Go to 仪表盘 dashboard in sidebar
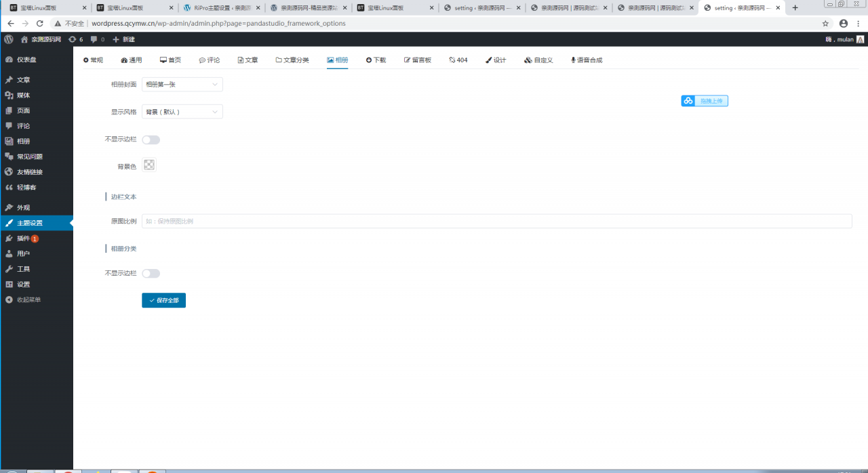This screenshot has width=868, height=473. 37,60
